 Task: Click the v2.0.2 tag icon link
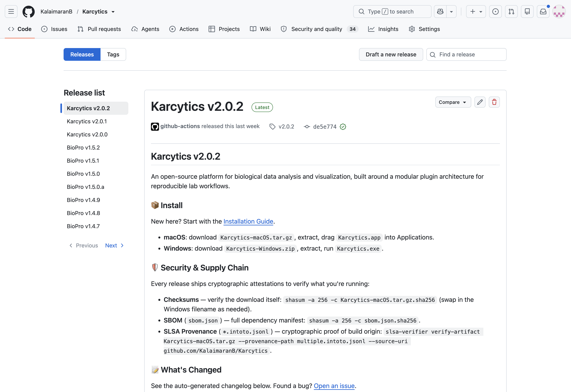click(x=282, y=126)
